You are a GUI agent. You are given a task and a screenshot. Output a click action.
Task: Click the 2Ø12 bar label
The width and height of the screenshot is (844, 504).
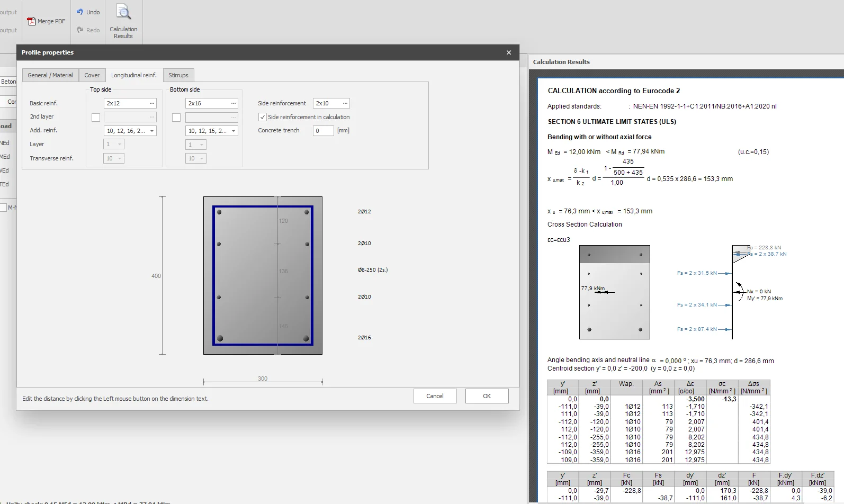click(364, 212)
